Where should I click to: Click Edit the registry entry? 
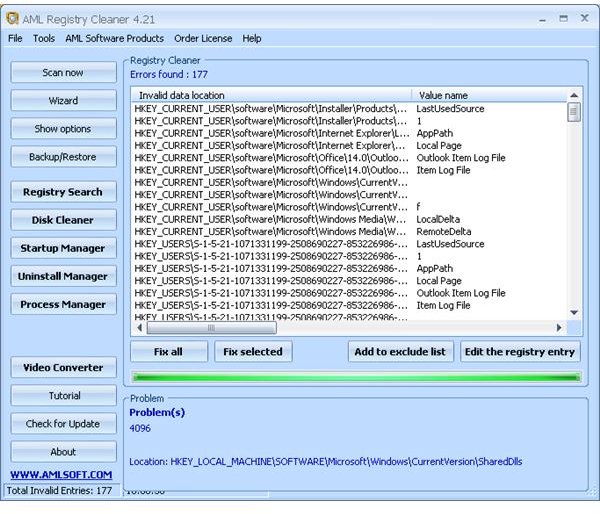[519, 351]
